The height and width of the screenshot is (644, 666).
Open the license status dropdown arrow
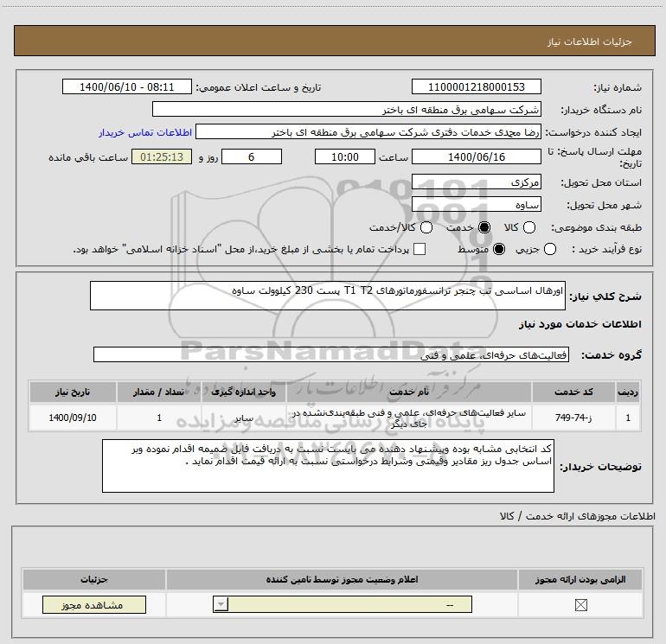221,604
